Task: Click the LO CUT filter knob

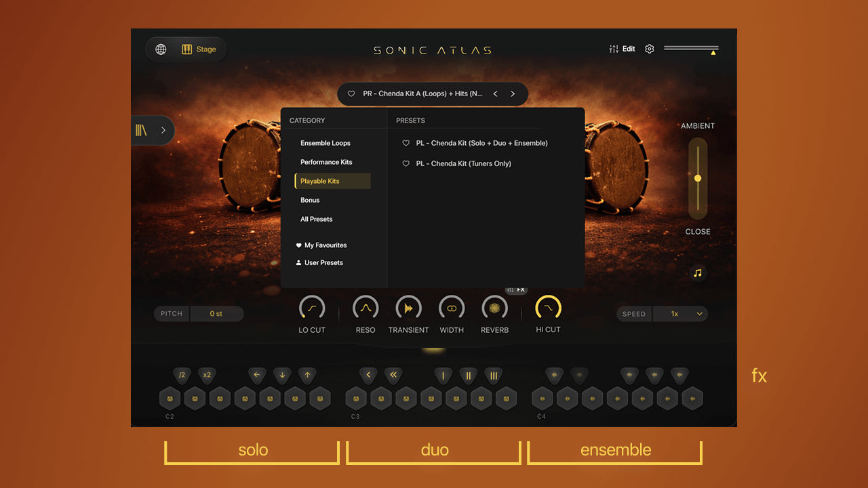Action: pos(312,308)
